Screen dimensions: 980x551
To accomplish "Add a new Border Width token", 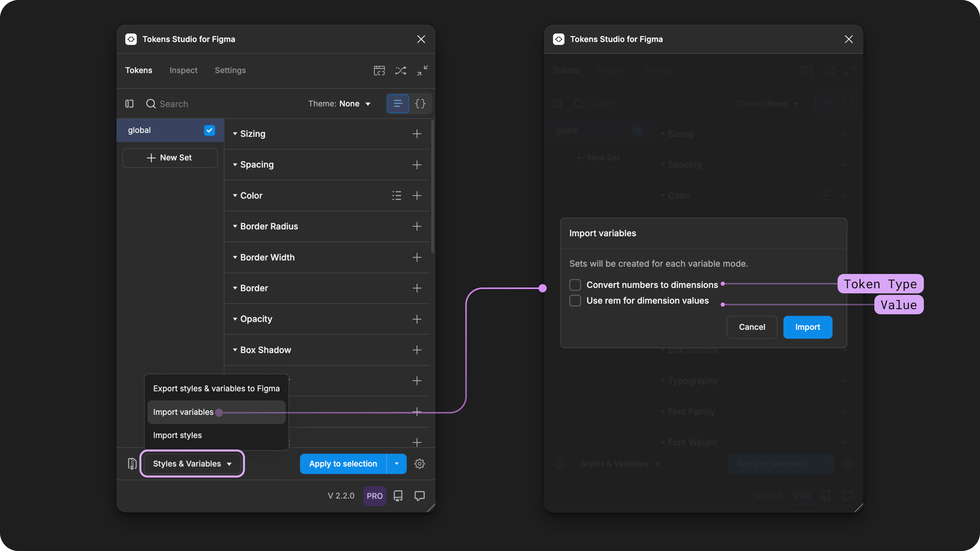I will 417,257.
